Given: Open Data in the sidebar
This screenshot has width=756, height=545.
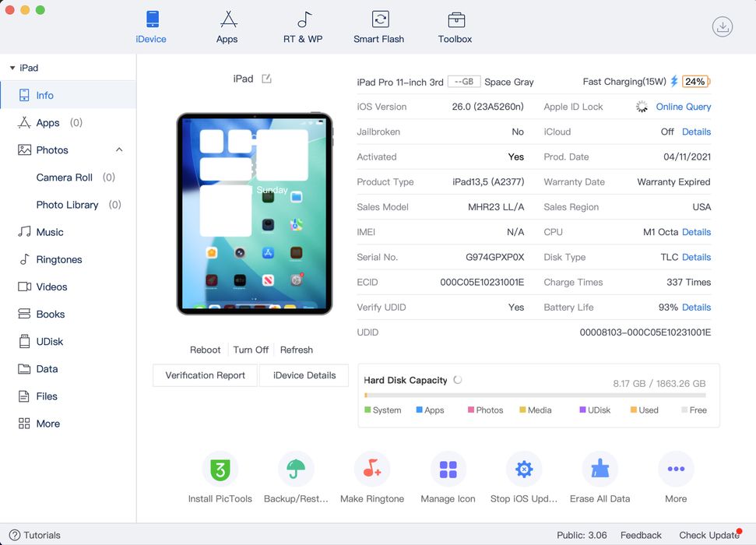Looking at the screenshot, I should click(x=69, y=369).
